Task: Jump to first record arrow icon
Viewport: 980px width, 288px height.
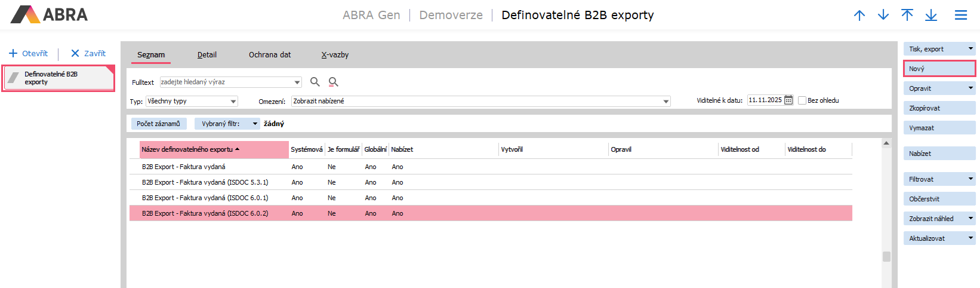Action: pos(907,15)
